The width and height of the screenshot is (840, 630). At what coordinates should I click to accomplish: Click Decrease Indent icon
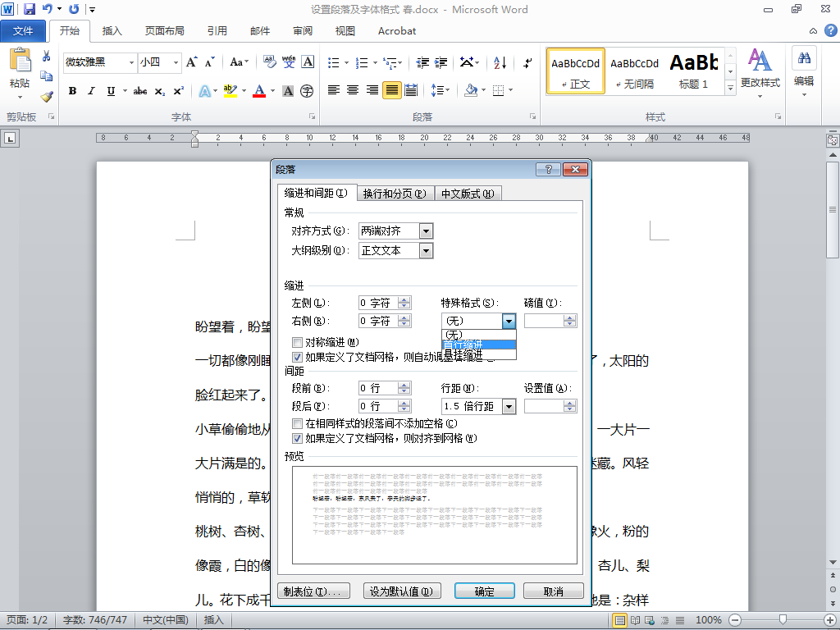coord(422,62)
